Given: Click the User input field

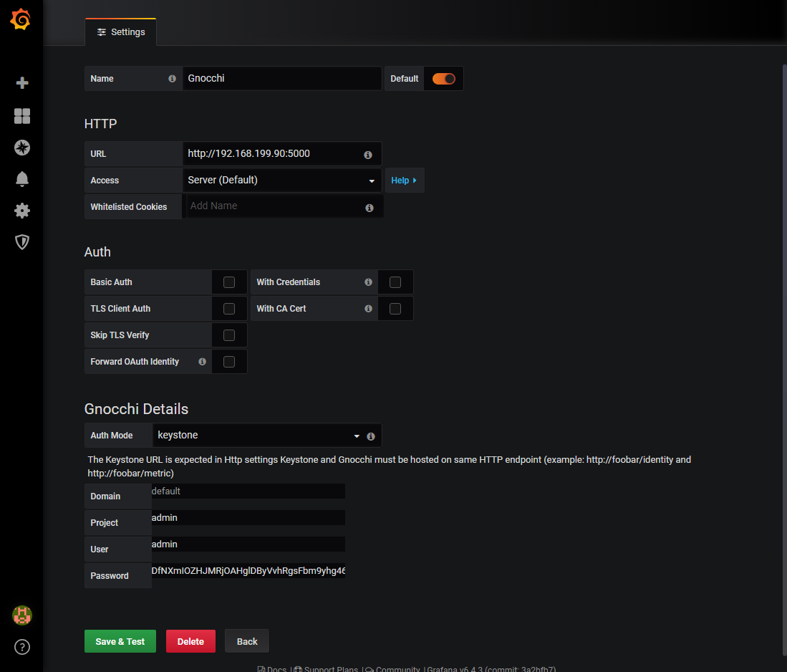Looking at the screenshot, I should click(x=248, y=544).
